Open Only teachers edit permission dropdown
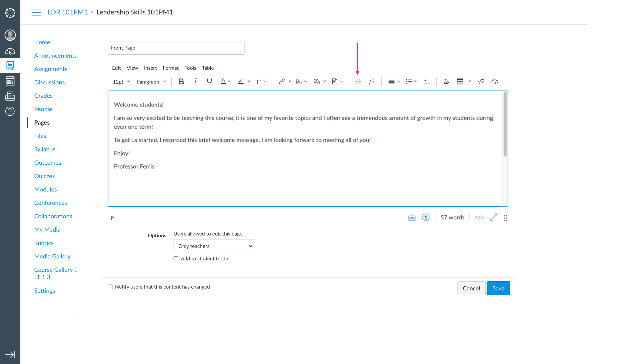Viewport: 622px width, 364px height. pos(213,246)
